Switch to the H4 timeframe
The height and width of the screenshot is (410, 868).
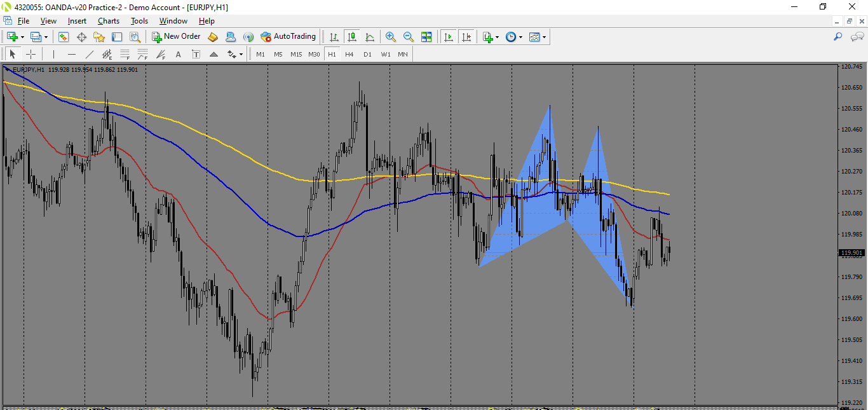(x=349, y=54)
